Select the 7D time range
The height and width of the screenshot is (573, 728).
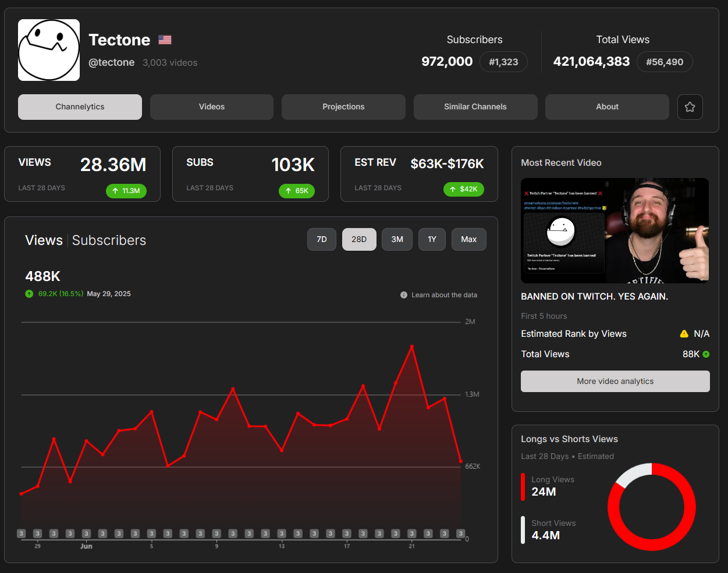pos(322,239)
